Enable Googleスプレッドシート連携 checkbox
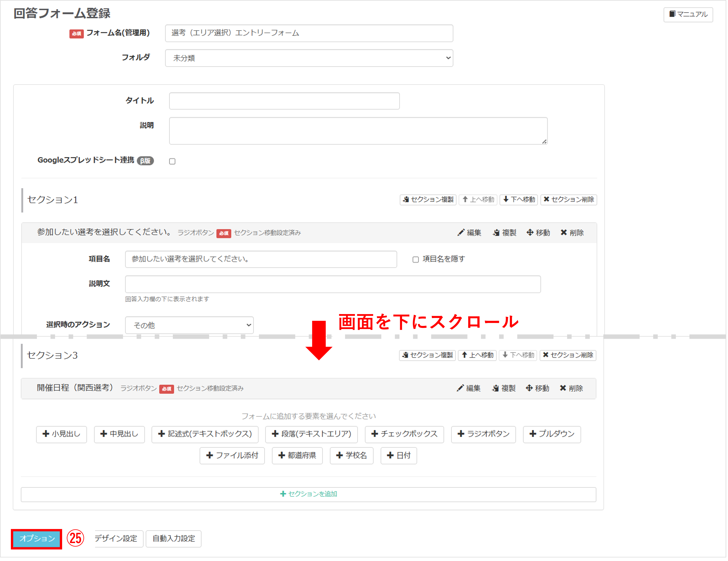 (172, 161)
